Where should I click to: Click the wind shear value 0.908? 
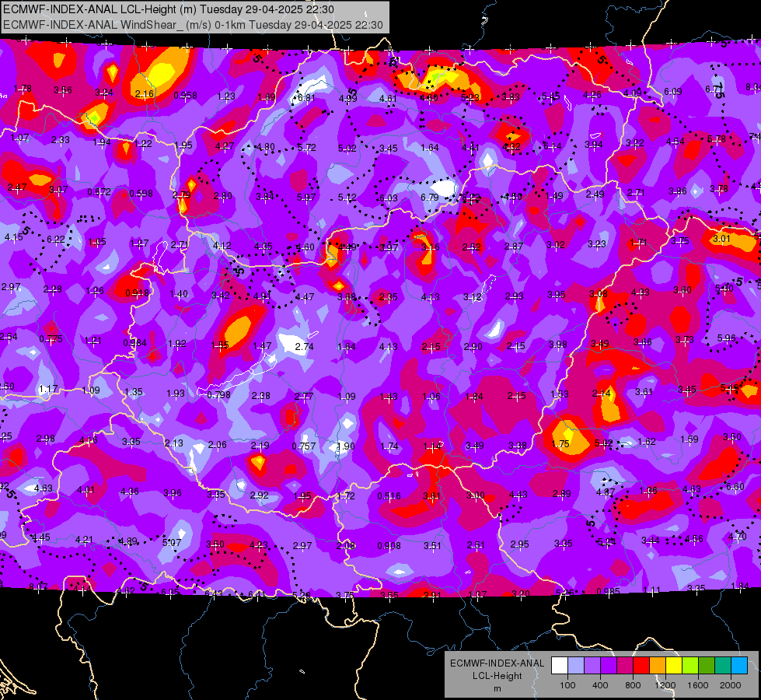(x=389, y=546)
